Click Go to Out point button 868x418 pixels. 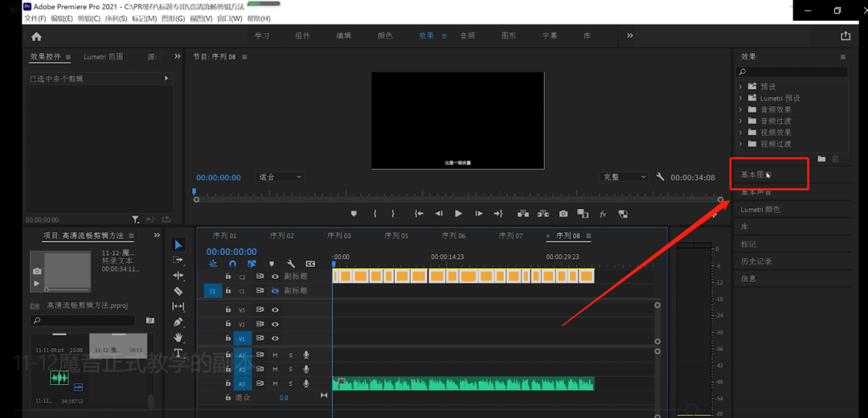tap(498, 214)
